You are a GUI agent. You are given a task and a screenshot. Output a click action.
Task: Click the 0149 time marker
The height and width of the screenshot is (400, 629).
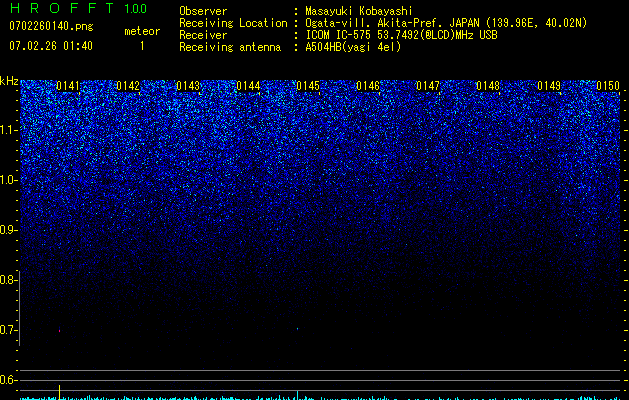549,86
